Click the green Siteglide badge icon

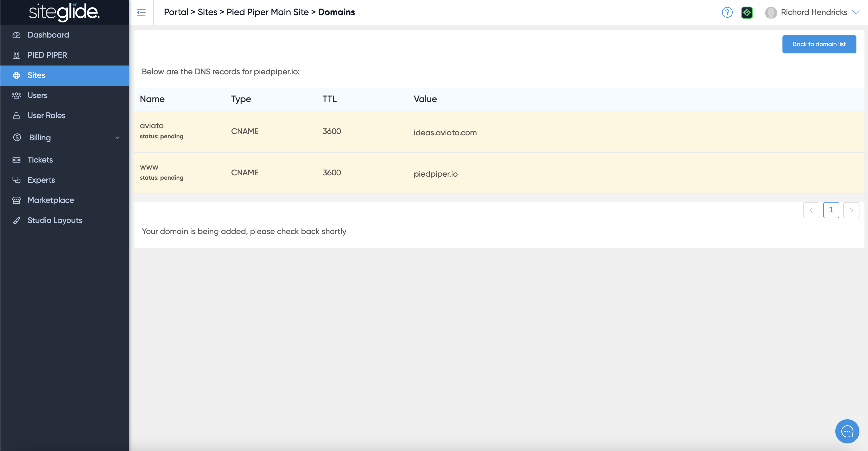[x=747, y=13]
